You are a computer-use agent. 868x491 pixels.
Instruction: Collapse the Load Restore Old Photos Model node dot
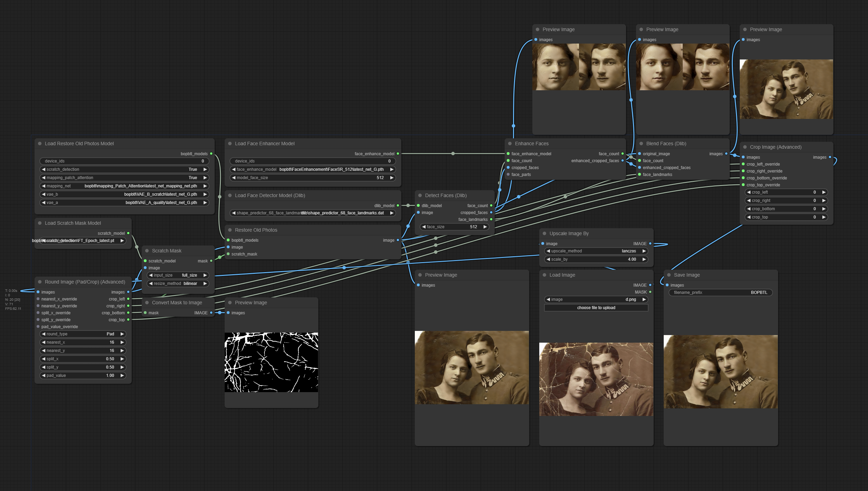(x=40, y=143)
